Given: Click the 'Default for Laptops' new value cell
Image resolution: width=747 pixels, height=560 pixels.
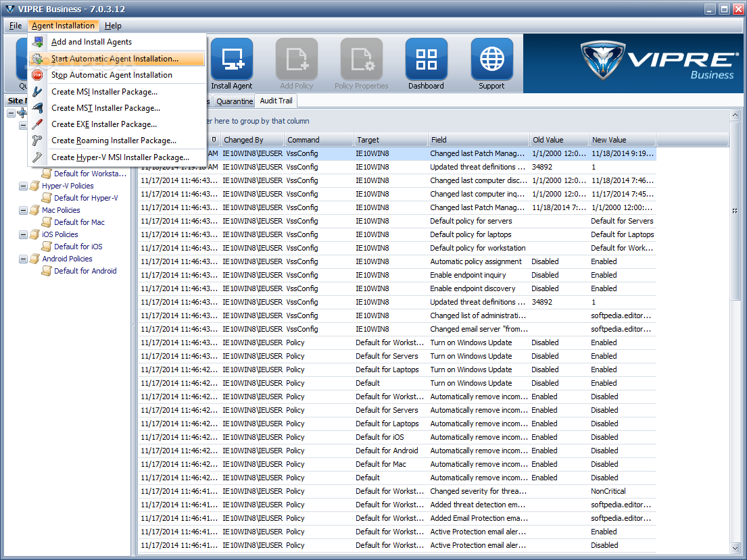Looking at the screenshot, I should [622, 234].
